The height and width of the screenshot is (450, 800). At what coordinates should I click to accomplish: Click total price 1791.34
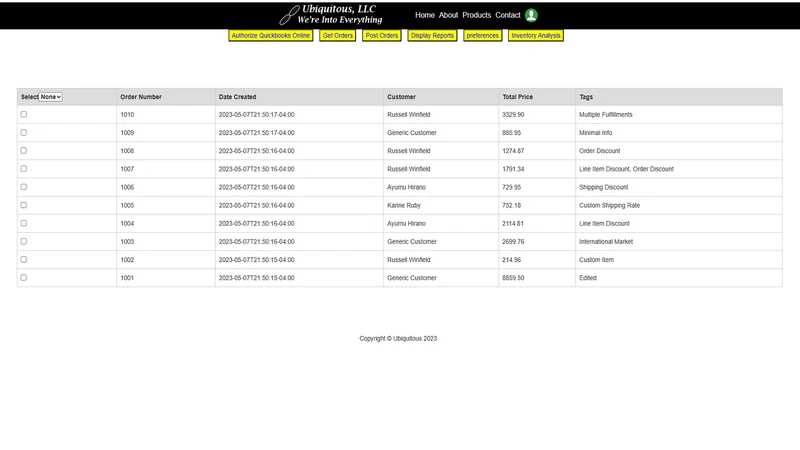point(513,169)
